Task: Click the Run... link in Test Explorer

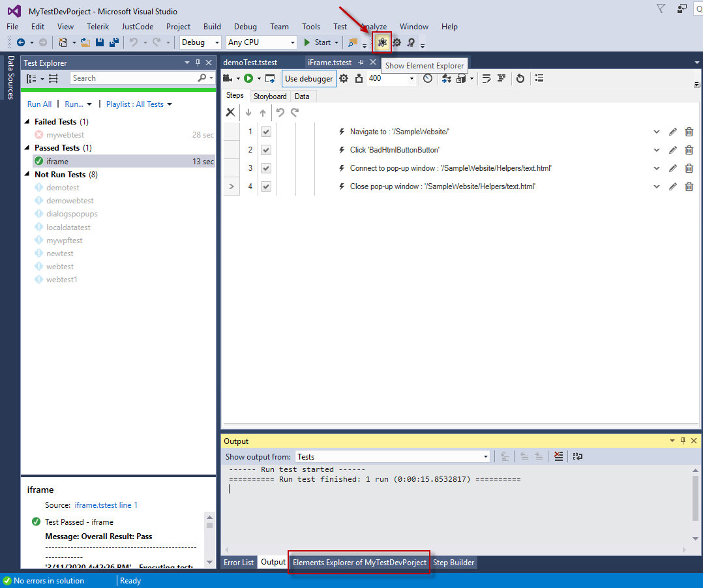Action: pyautogui.click(x=74, y=104)
